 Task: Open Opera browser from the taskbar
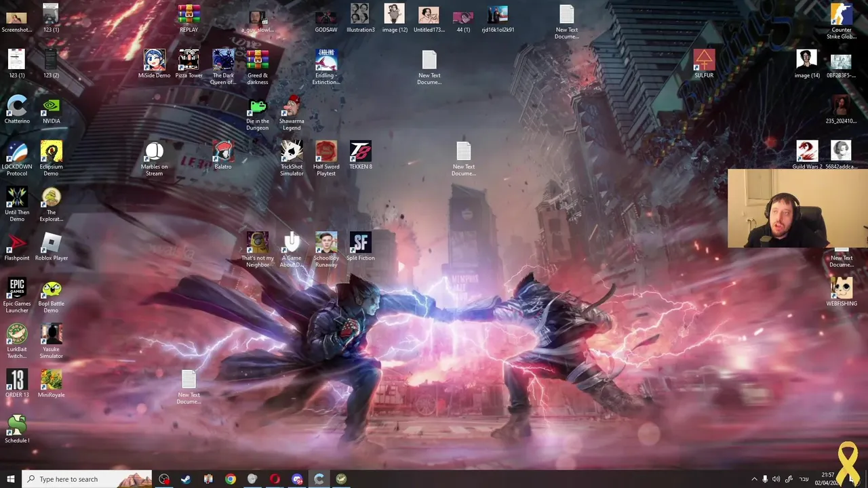[x=275, y=479]
